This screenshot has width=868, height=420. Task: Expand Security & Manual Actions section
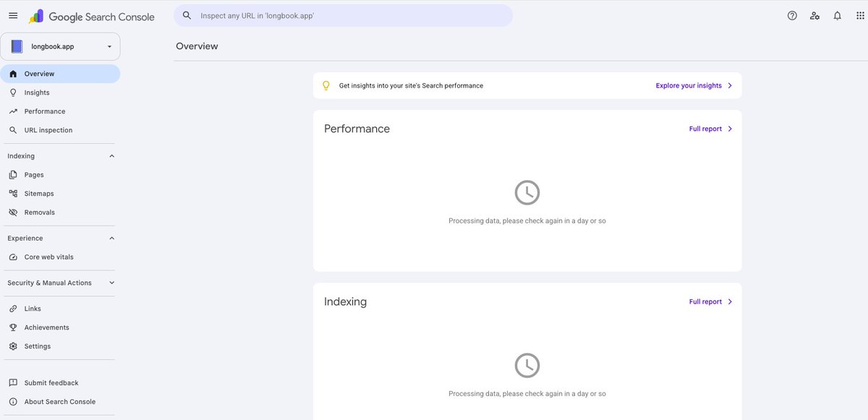click(x=111, y=283)
